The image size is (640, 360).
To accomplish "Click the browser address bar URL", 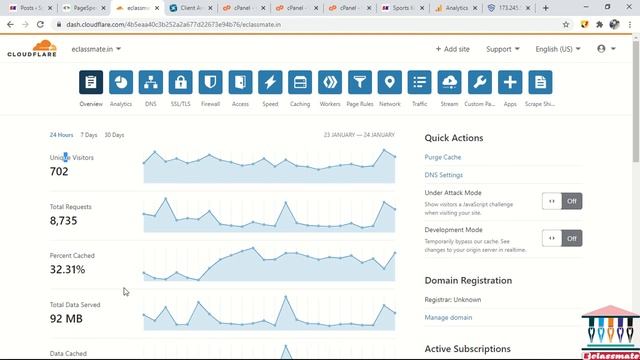I will click(173, 24).
